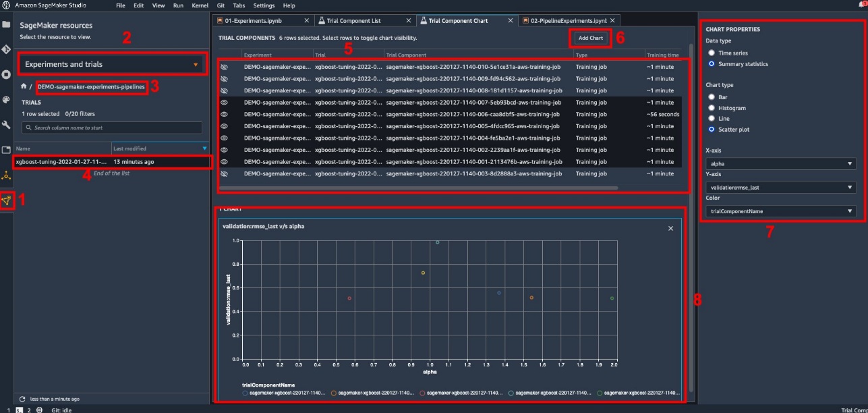
Task: Hide 1140-007-5eb93bcd training job from chart
Action: pyautogui.click(x=224, y=103)
